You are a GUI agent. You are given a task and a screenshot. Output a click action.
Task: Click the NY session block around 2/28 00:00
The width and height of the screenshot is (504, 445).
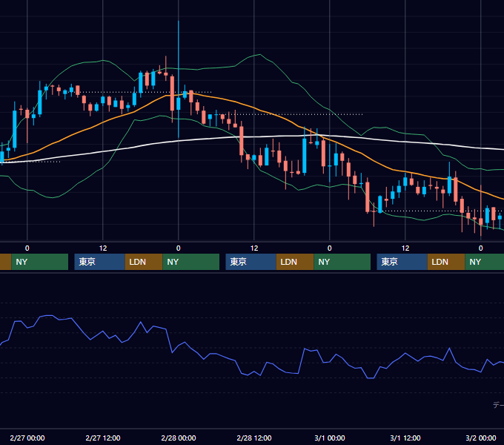coord(191,262)
